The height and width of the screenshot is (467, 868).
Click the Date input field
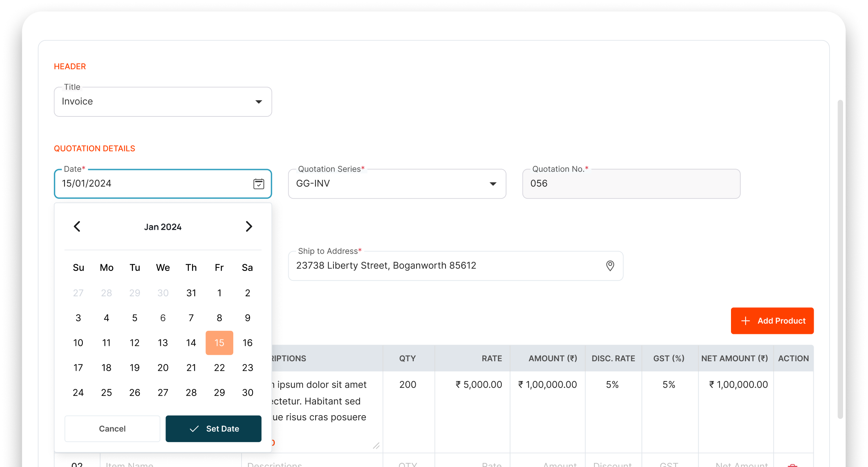(x=163, y=184)
